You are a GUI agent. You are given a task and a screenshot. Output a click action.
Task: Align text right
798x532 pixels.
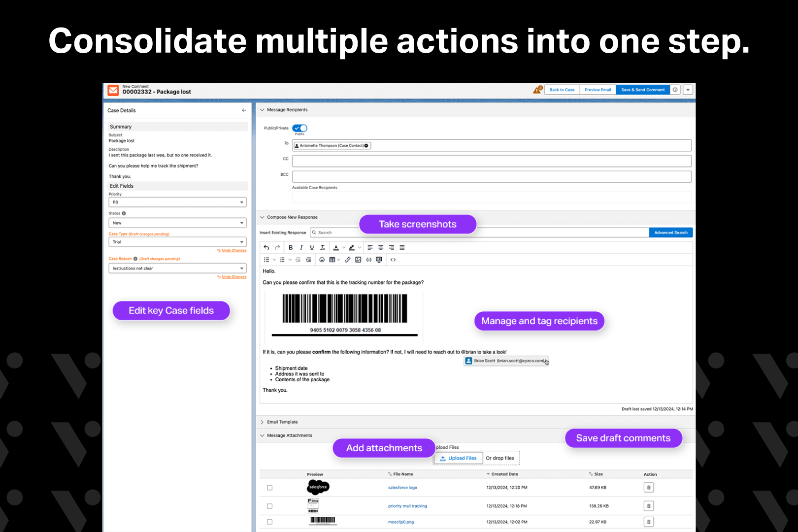(x=392, y=248)
